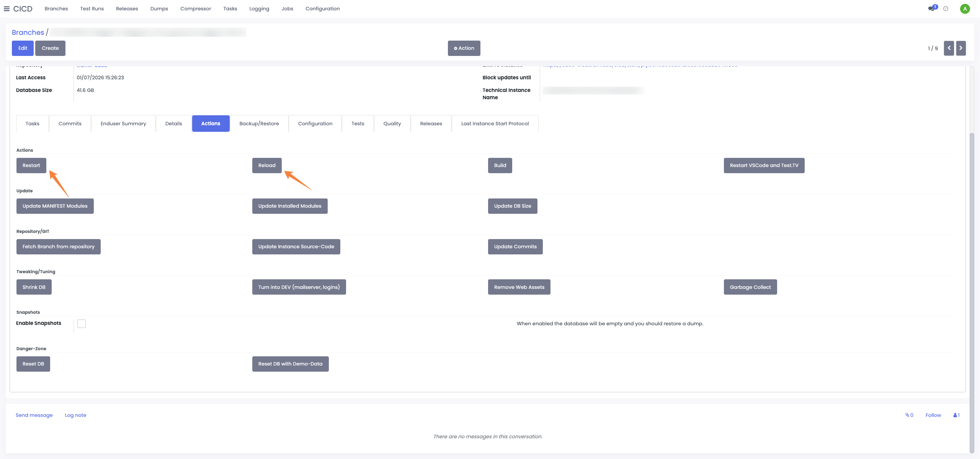Click the Restart button
The width and height of the screenshot is (980, 459).
click(31, 166)
